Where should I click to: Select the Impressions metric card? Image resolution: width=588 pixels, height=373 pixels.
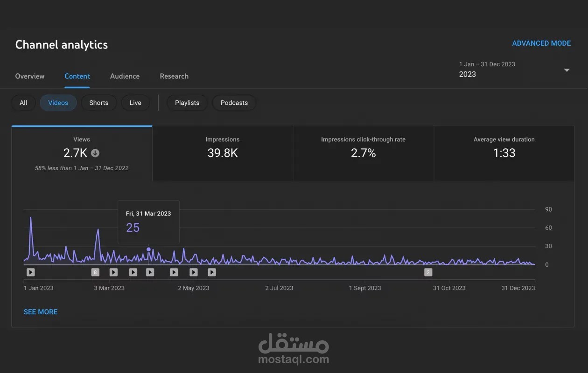pyautogui.click(x=223, y=153)
